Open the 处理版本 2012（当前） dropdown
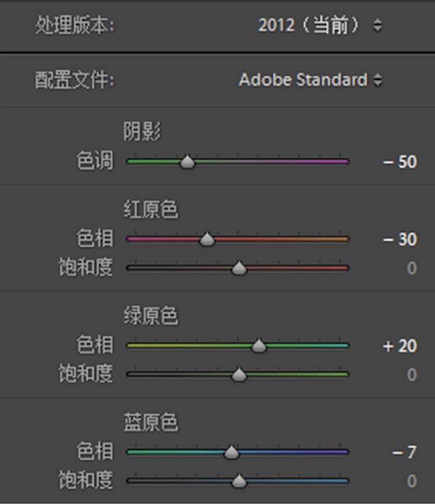The image size is (435, 504). 320,26
